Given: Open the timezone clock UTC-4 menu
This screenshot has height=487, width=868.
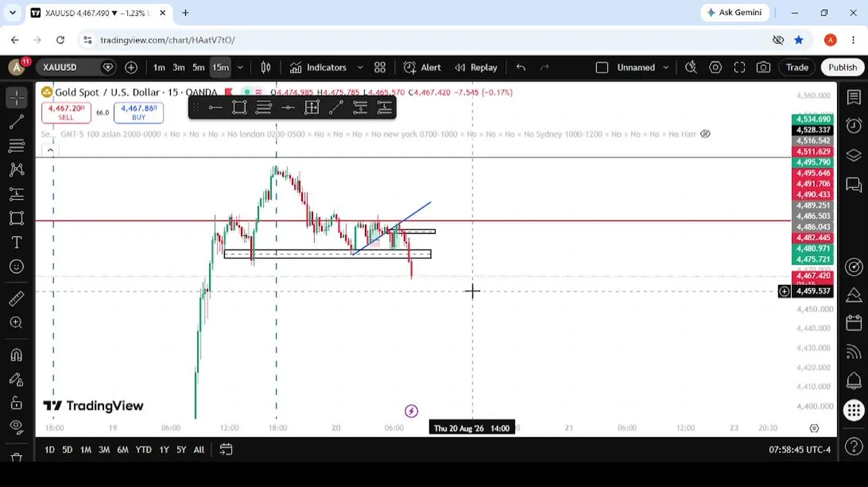Looking at the screenshot, I should pyautogui.click(x=800, y=449).
